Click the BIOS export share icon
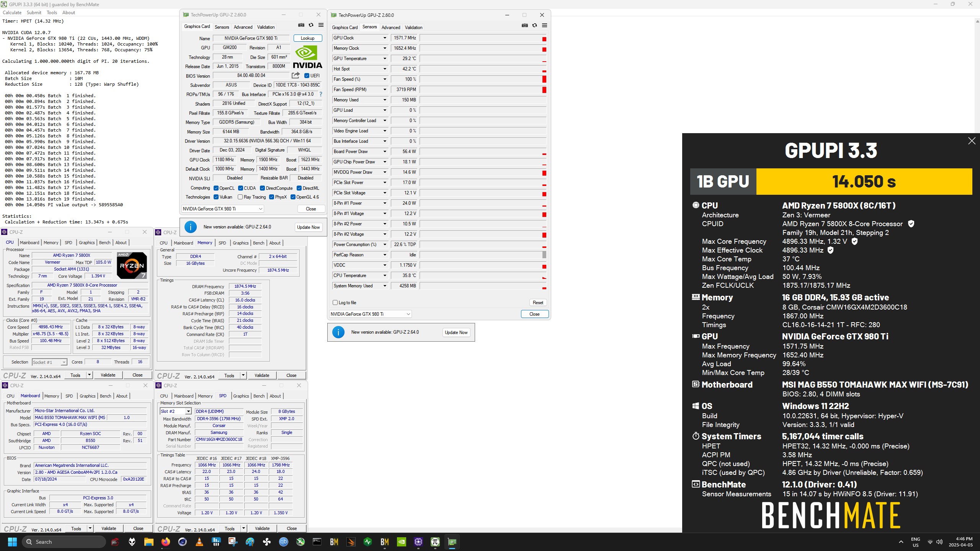The image size is (980, 551). [296, 75]
